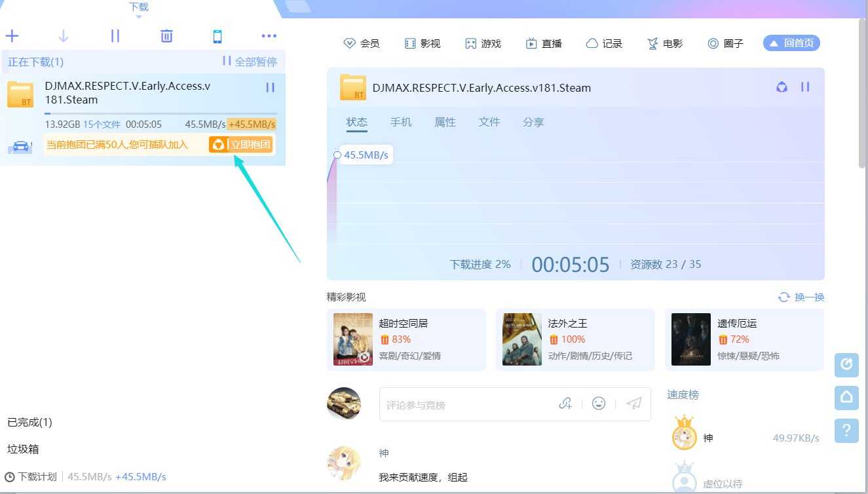The image size is (868, 494).
Task: Pause the DJMAX download task
Action: click(x=271, y=86)
